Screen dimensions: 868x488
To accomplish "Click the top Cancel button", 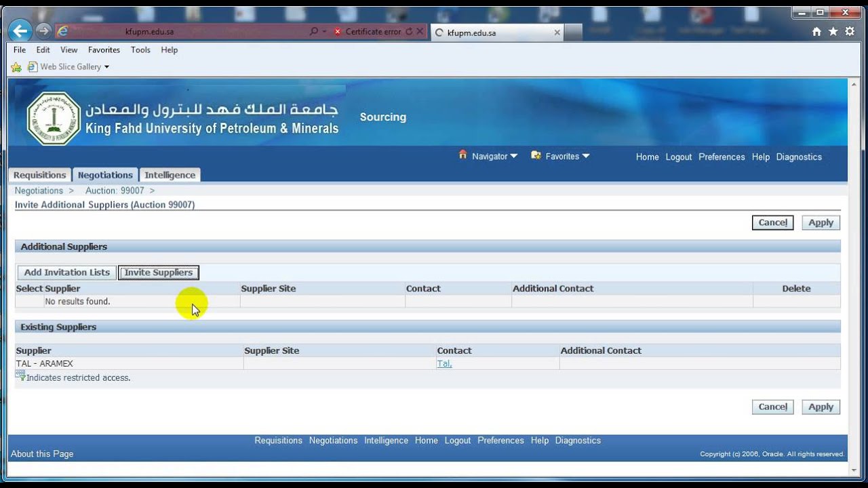I will point(772,222).
